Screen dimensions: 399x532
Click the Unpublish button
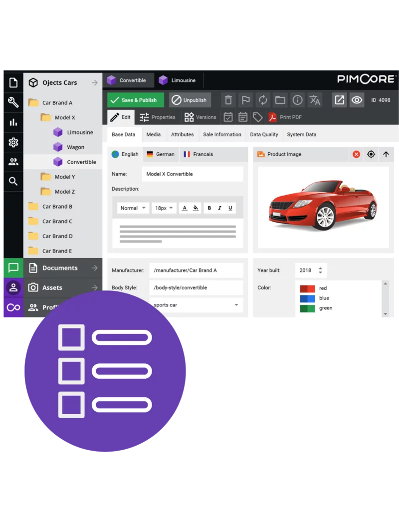(x=190, y=100)
